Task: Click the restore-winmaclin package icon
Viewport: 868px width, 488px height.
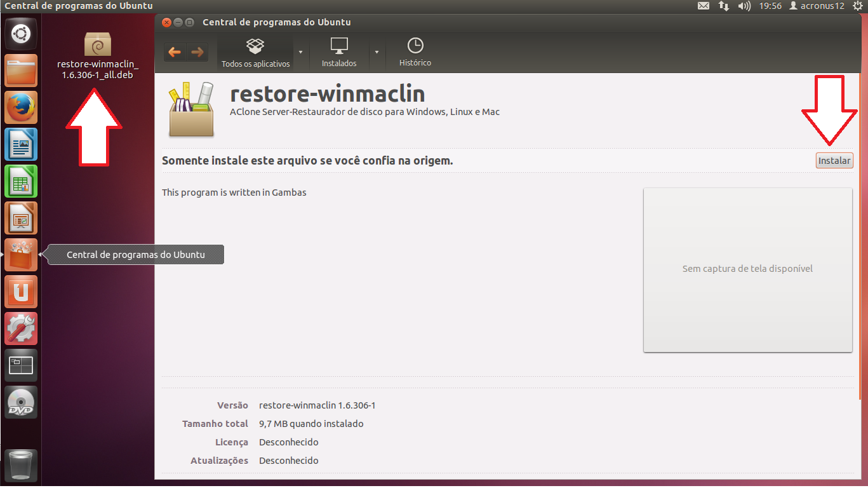Action: pyautogui.click(x=192, y=109)
